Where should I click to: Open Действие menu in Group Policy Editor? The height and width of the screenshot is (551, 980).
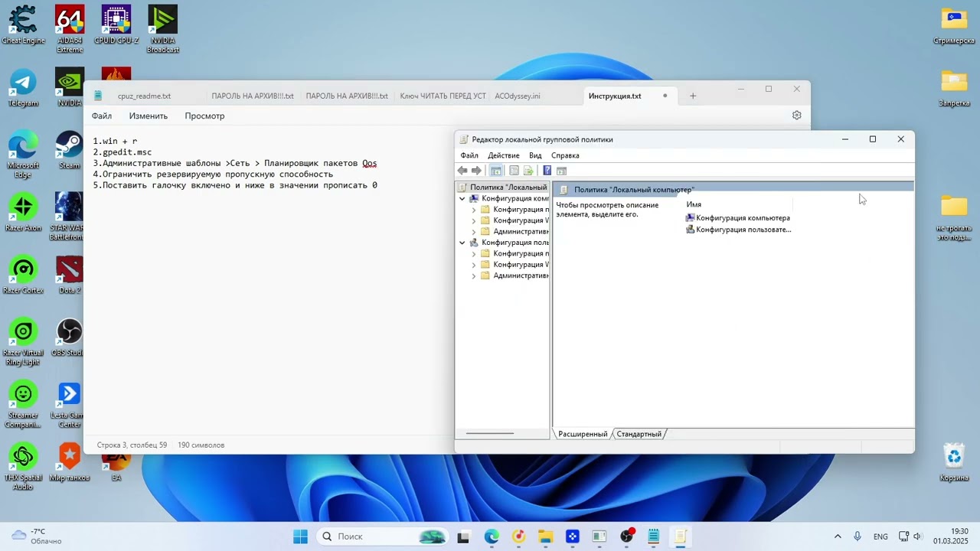click(504, 155)
